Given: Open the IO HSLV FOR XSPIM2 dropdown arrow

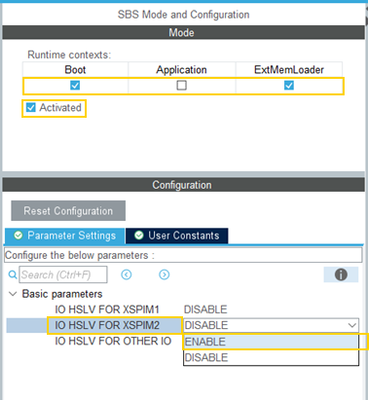Looking at the screenshot, I should 352,325.
